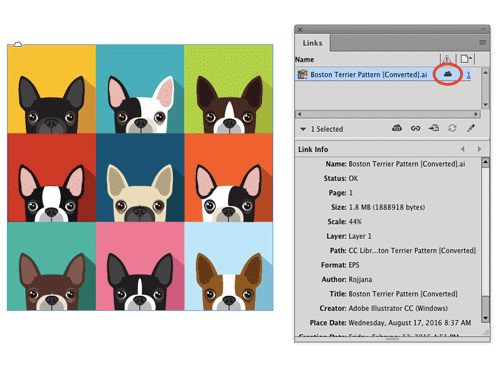Click the Page: 1 value in Link Info
Image resolution: width=500 pixels, height=365 pixels.
tap(351, 193)
